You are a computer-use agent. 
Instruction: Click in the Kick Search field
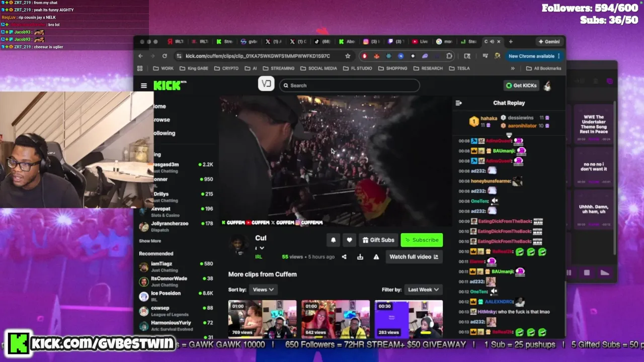tap(349, 85)
